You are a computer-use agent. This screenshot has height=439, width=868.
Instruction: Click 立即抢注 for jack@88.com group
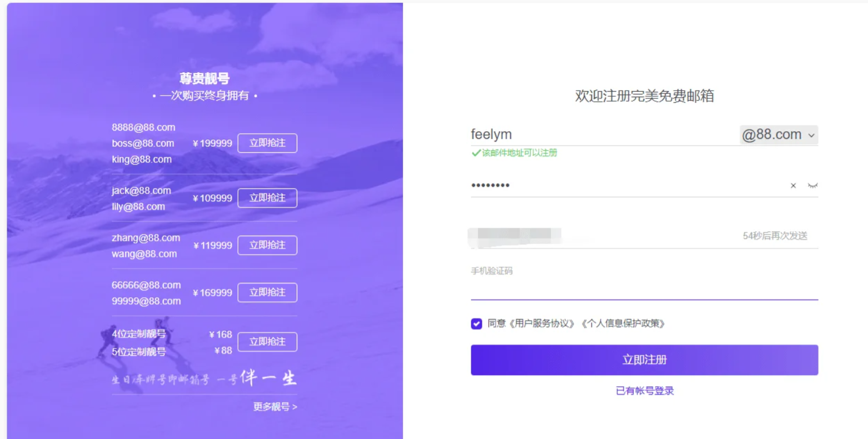[x=267, y=198]
